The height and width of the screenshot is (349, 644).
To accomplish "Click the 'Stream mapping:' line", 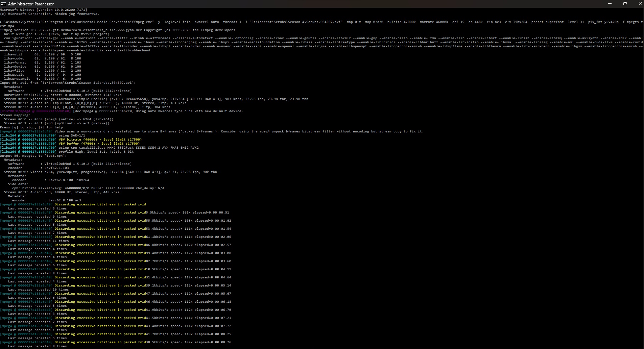I will point(15,115).
